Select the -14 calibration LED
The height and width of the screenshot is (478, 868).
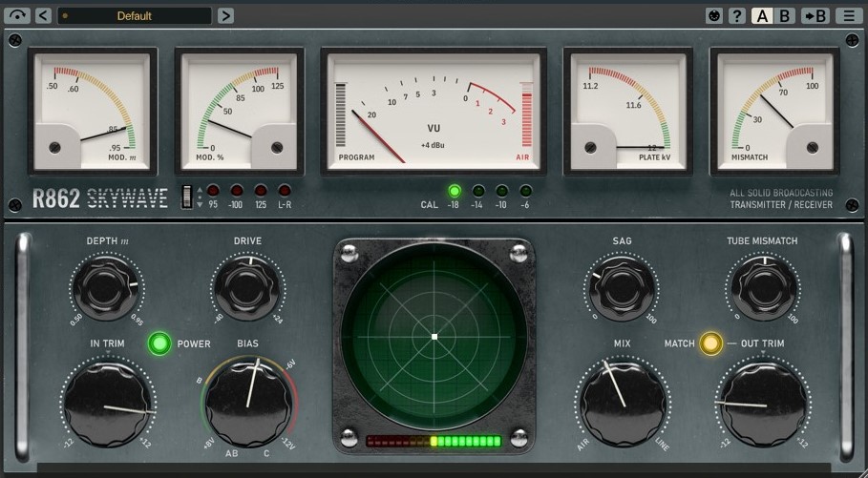478,192
